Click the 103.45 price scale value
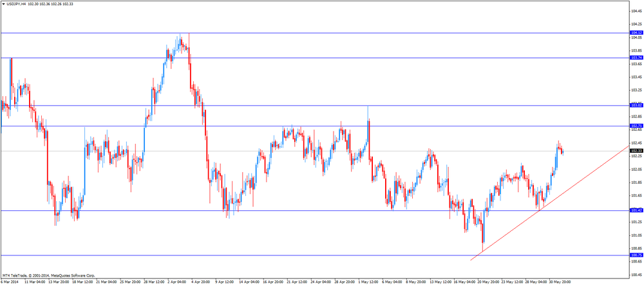The image size is (644, 285). (x=636, y=77)
